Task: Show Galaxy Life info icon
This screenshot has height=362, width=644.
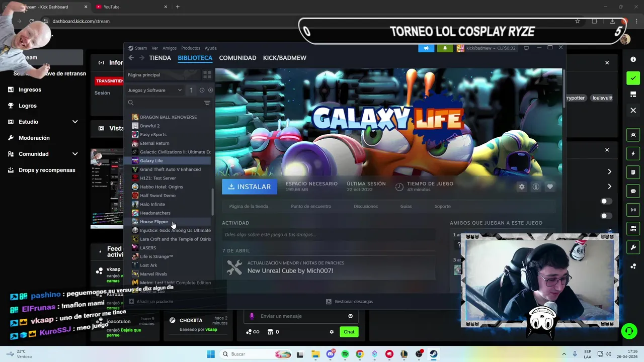Action: (536, 187)
